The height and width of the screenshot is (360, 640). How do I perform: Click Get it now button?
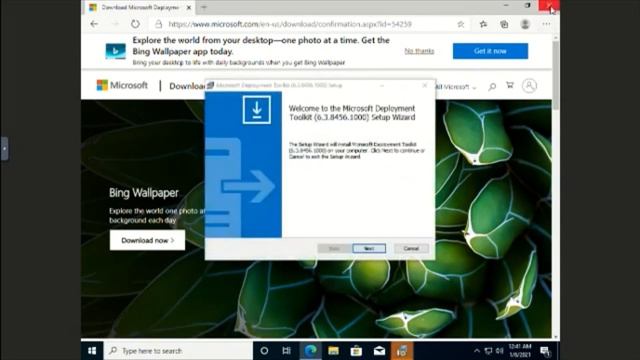pyautogui.click(x=490, y=51)
